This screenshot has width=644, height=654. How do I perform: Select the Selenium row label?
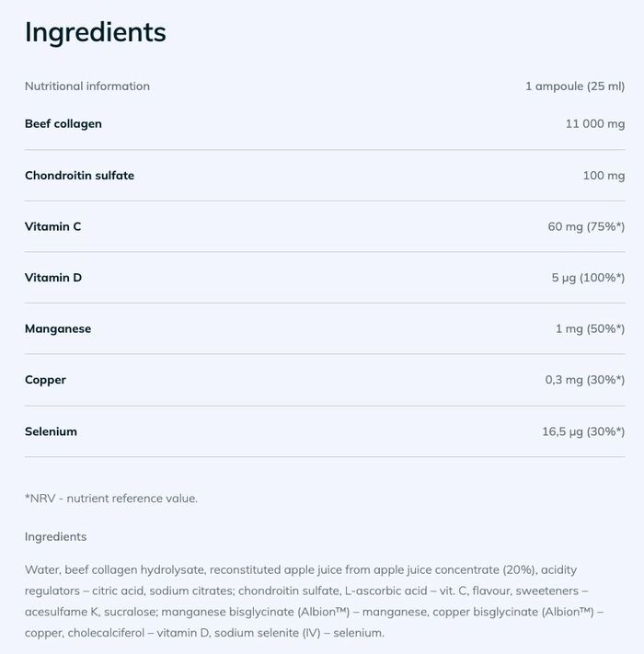pos(51,431)
